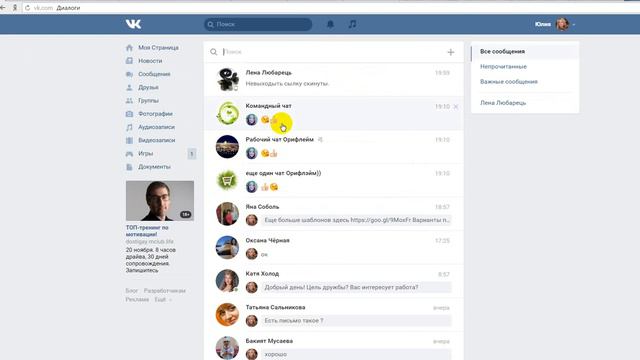
Task: Open dialog with Яна Соболь
Action: point(333,214)
